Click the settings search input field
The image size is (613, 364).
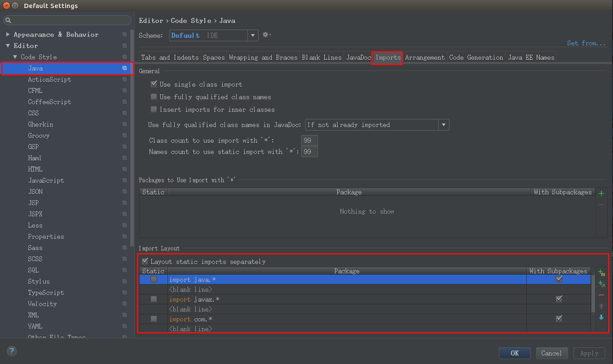click(67, 21)
